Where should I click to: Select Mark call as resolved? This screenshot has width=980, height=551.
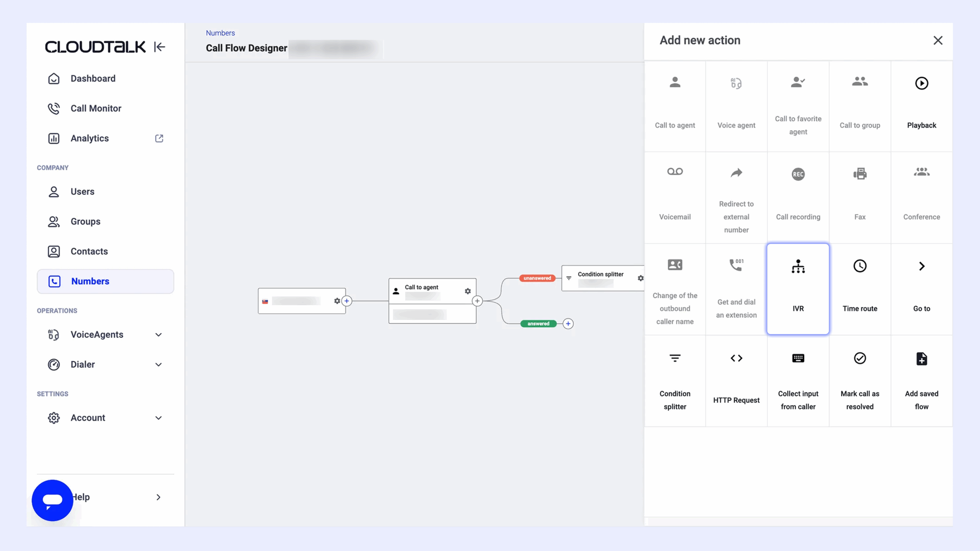859,381
